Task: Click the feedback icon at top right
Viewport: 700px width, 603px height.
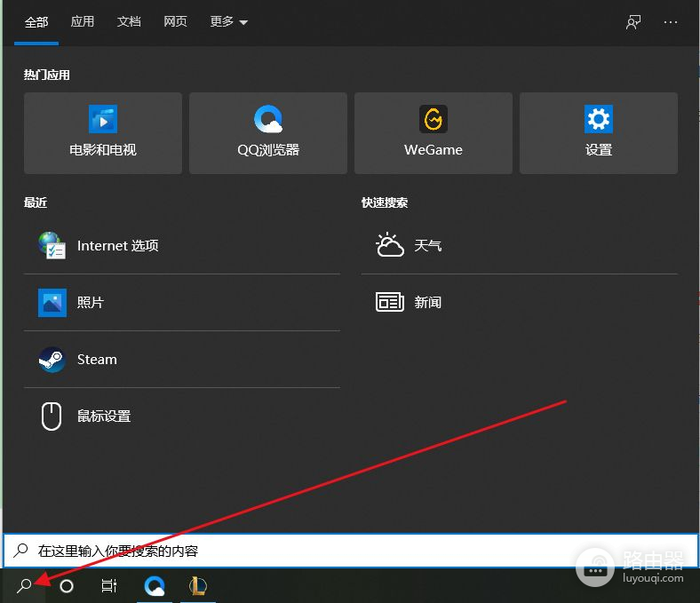Action: pyautogui.click(x=633, y=22)
